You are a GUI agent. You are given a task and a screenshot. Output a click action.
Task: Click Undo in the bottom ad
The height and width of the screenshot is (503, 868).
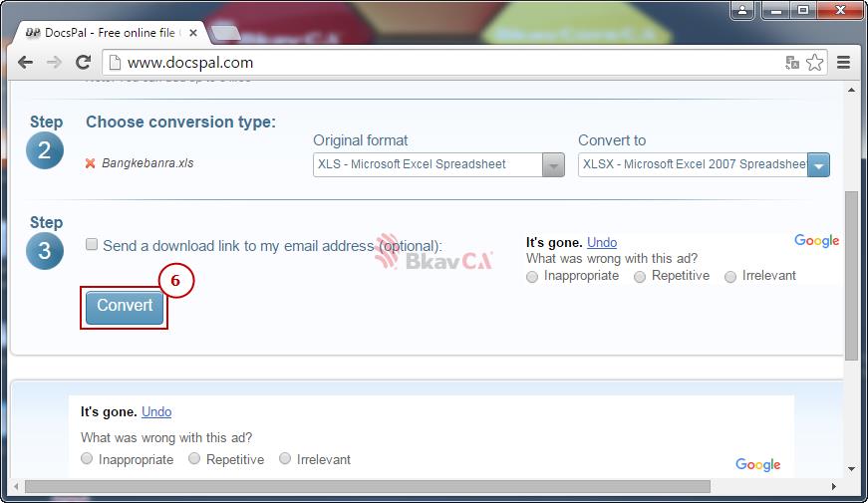pos(156,411)
